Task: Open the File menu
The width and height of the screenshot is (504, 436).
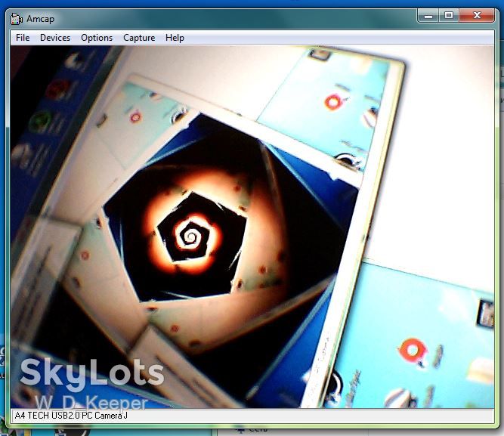Action: pos(23,38)
